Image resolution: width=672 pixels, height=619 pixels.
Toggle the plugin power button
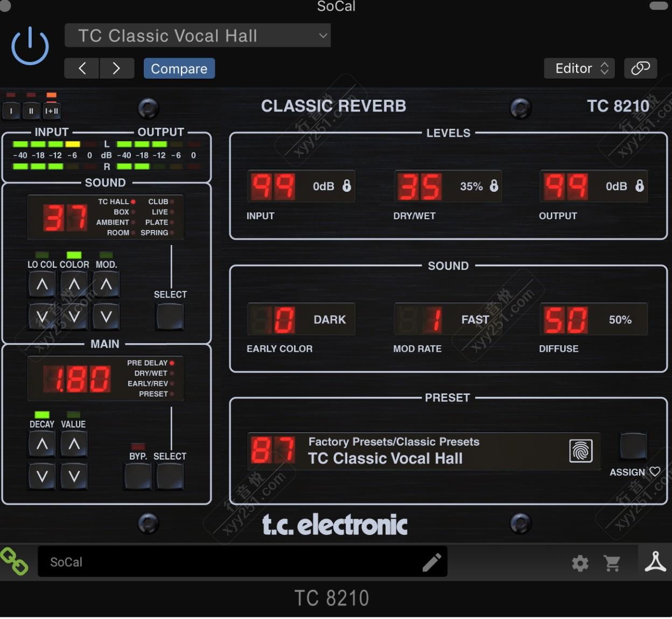click(x=30, y=46)
